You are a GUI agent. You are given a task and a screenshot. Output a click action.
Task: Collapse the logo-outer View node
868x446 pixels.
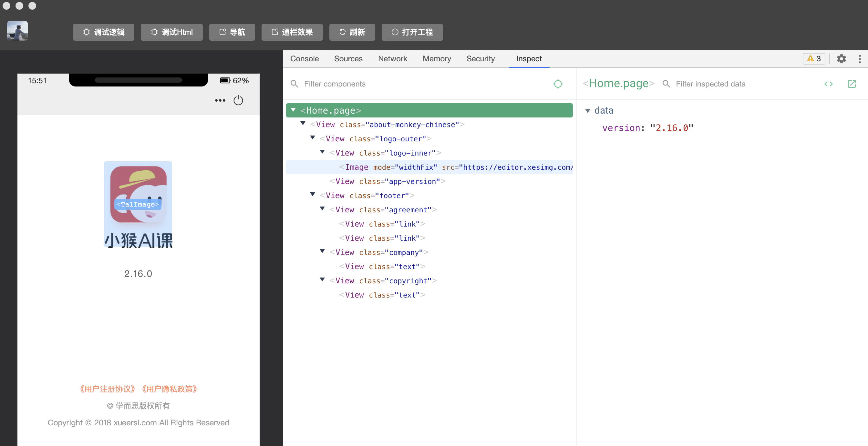[313, 138]
